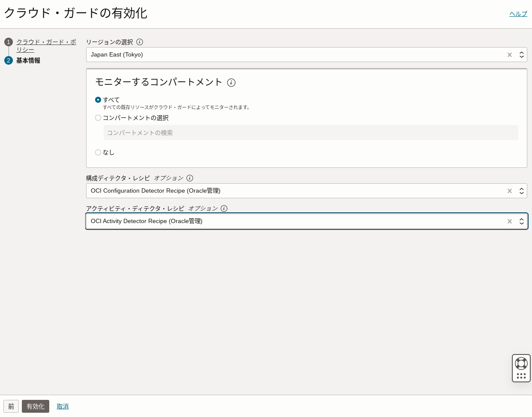
Task: Click the コンパートメントの検索 search field
Action: [x=311, y=133]
